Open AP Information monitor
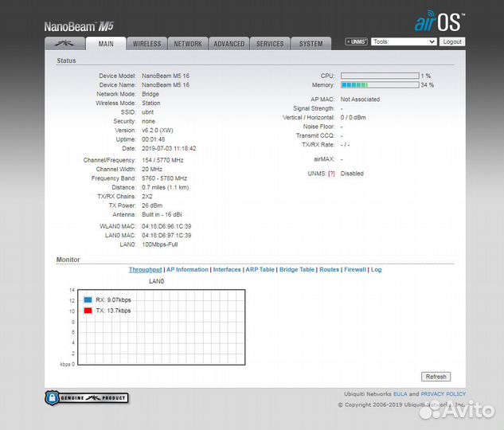The image size is (504, 430). [x=187, y=270]
